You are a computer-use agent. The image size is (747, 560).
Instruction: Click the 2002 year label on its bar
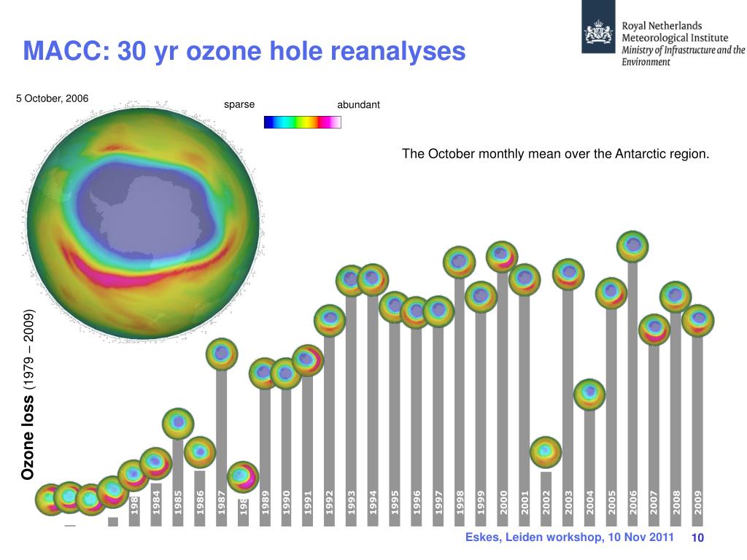point(546,502)
